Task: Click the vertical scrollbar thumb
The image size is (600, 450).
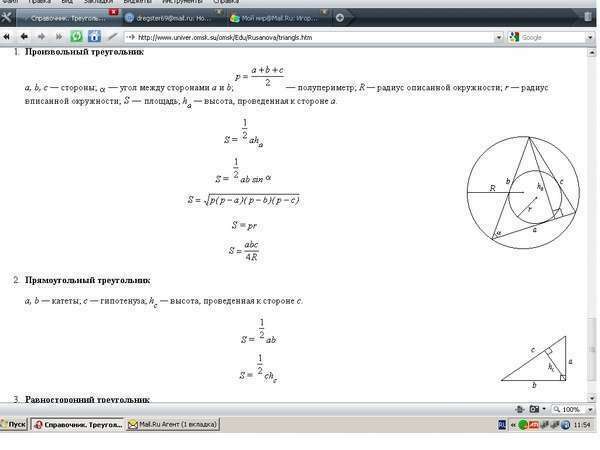Action: click(592, 349)
